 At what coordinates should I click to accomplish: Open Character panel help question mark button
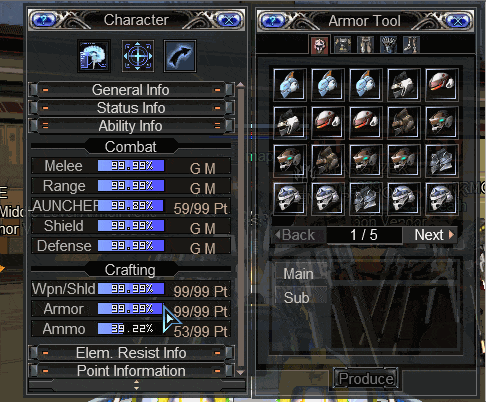click(x=44, y=20)
